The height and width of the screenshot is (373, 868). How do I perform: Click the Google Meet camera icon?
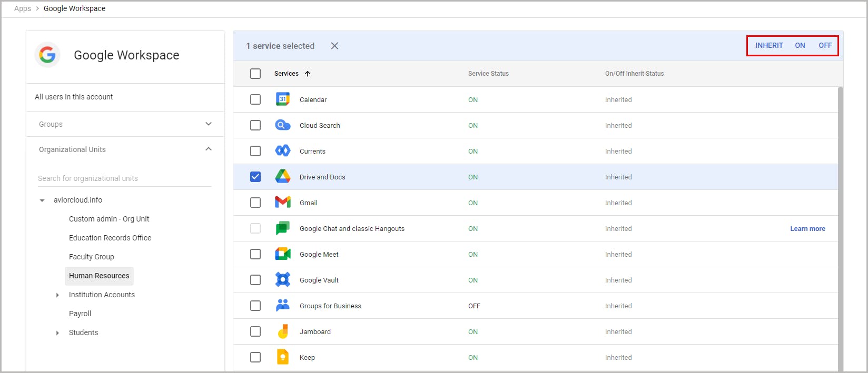pyautogui.click(x=283, y=254)
